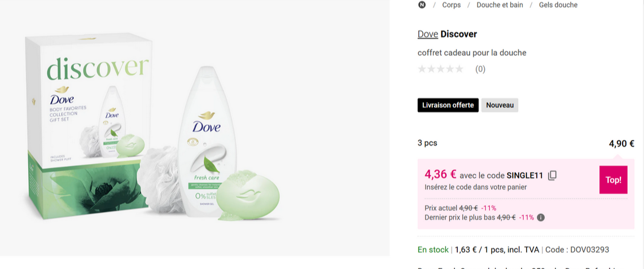Click the En stock availability label
Image resolution: width=644 pixels, height=269 pixels.
(x=433, y=250)
